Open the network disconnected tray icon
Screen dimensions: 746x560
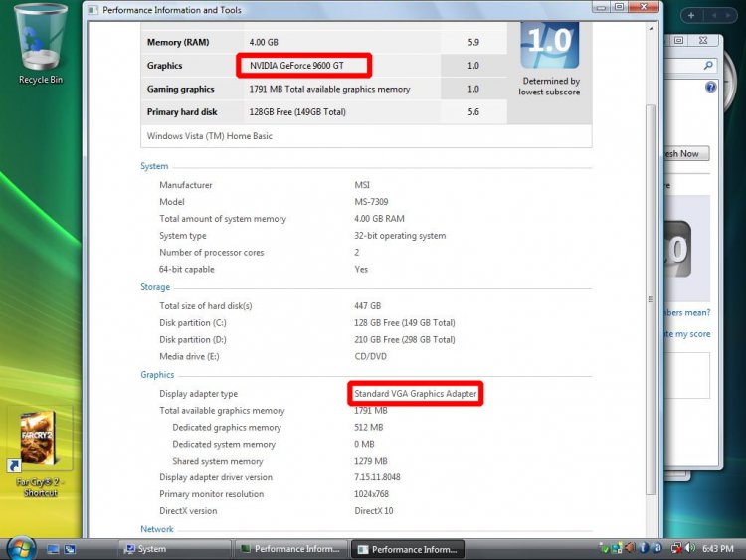(x=676, y=549)
